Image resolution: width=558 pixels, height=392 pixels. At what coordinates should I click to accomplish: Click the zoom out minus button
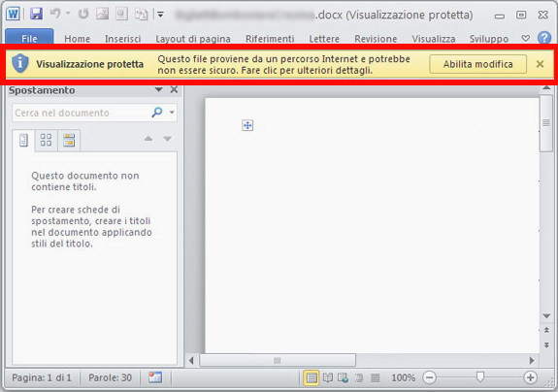430,377
